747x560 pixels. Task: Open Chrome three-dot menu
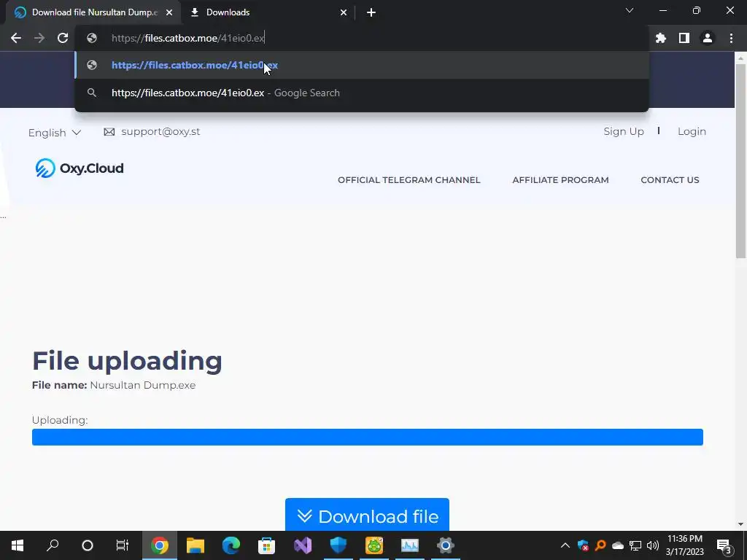(731, 38)
